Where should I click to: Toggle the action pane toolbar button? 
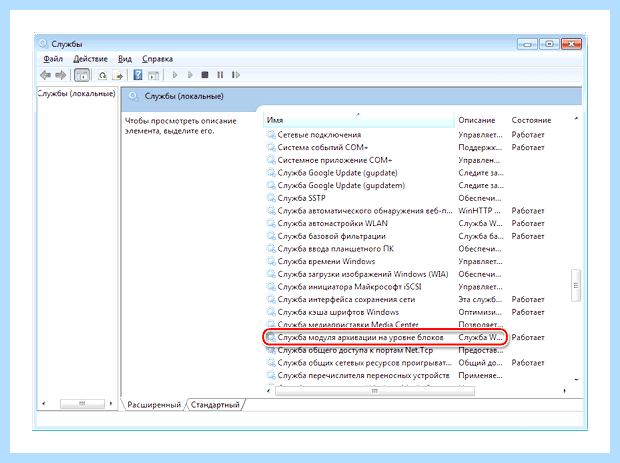[x=153, y=75]
